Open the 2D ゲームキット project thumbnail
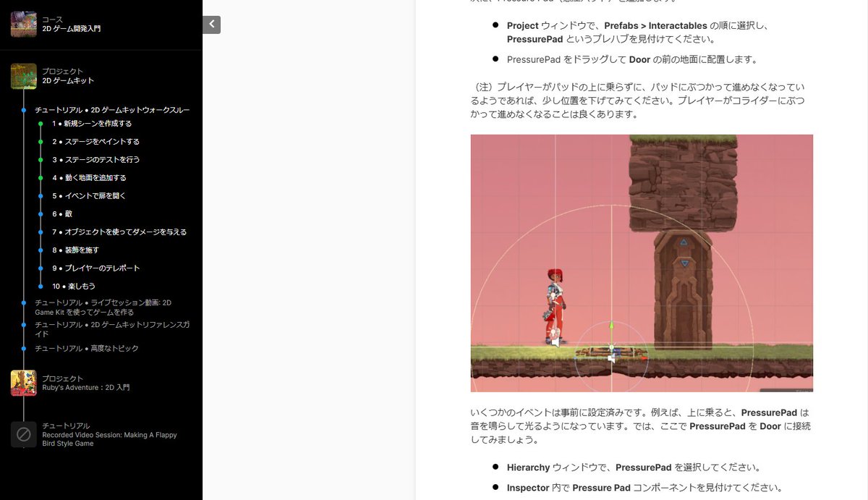The image size is (868, 500). point(23,76)
